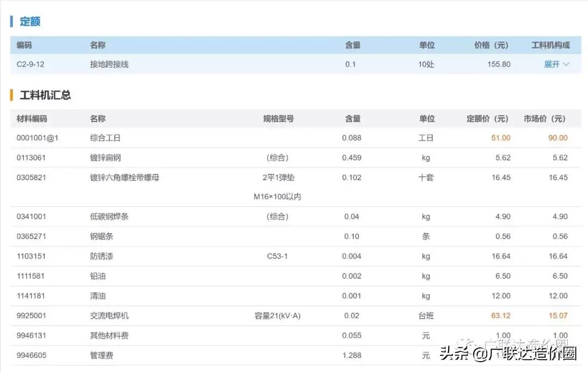This screenshot has width=588, height=372.
Task: Click the blue 定额 section marker icon
Action: (x=12, y=21)
